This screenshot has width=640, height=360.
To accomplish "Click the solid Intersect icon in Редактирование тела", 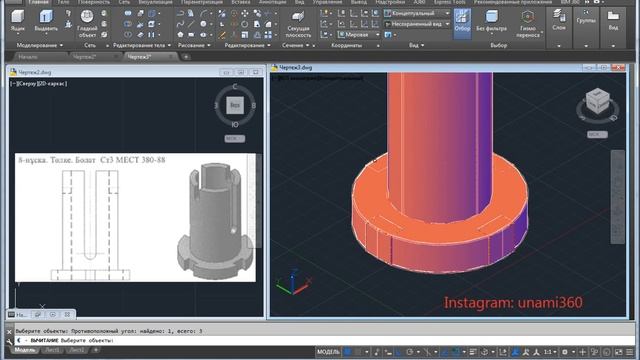I will [x=128, y=35].
